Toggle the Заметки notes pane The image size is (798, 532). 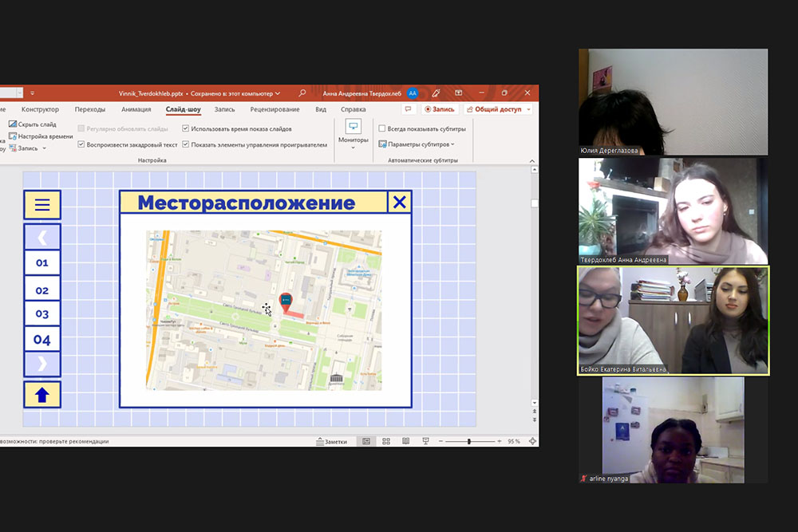tap(331, 441)
